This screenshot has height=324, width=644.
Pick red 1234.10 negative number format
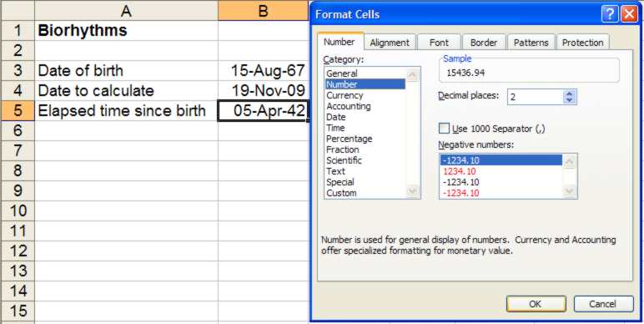(x=460, y=171)
